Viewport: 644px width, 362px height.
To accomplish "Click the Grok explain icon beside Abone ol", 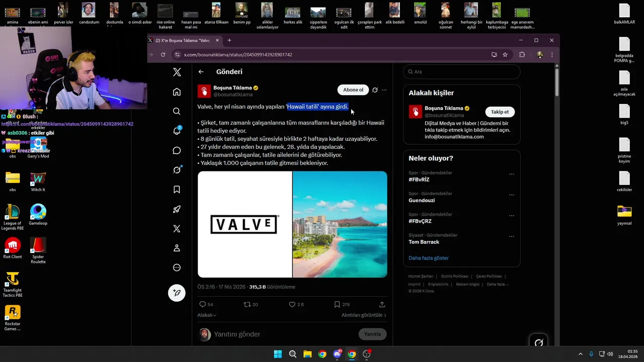I will click(x=375, y=90).
